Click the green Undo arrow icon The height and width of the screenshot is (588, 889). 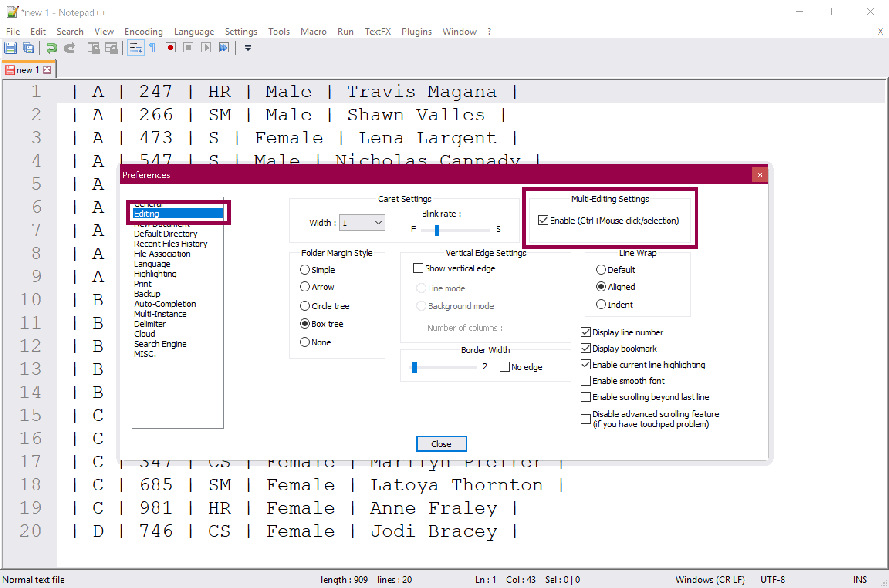click(x=52, y=48)
